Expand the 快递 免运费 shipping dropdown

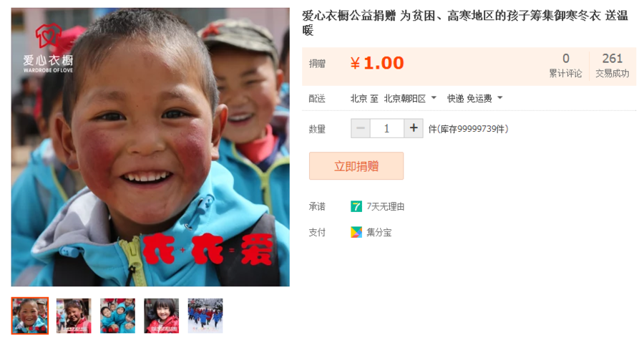click(x=475, y=98)
